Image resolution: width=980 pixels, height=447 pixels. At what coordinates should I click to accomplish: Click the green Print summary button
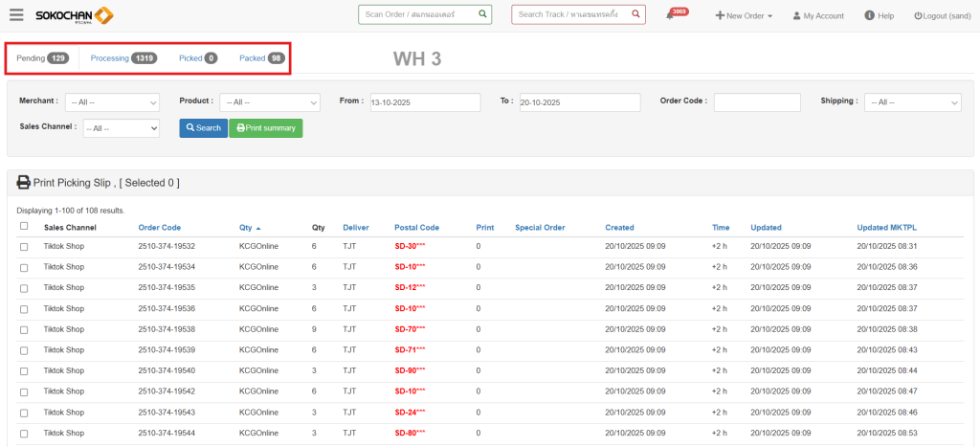point(265,128)
